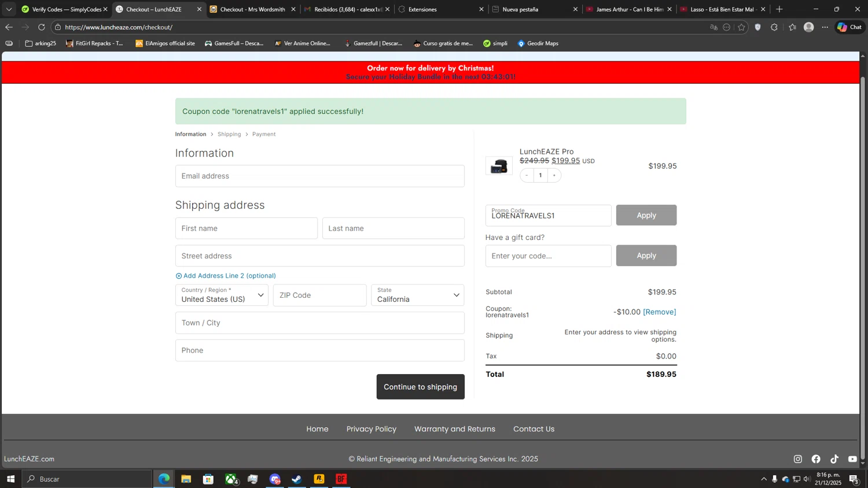
Task: Open the tab search dropdown arrow
Action: [9, 9]
